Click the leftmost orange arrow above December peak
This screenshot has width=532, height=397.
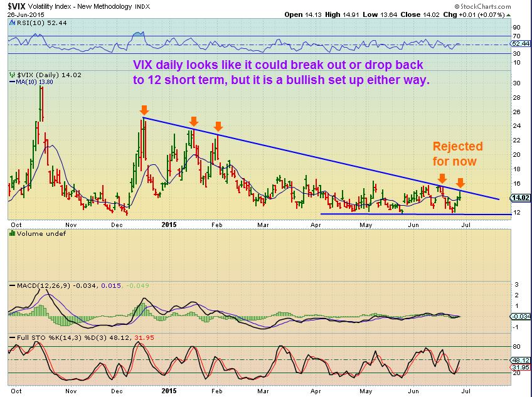coord(145,110)
